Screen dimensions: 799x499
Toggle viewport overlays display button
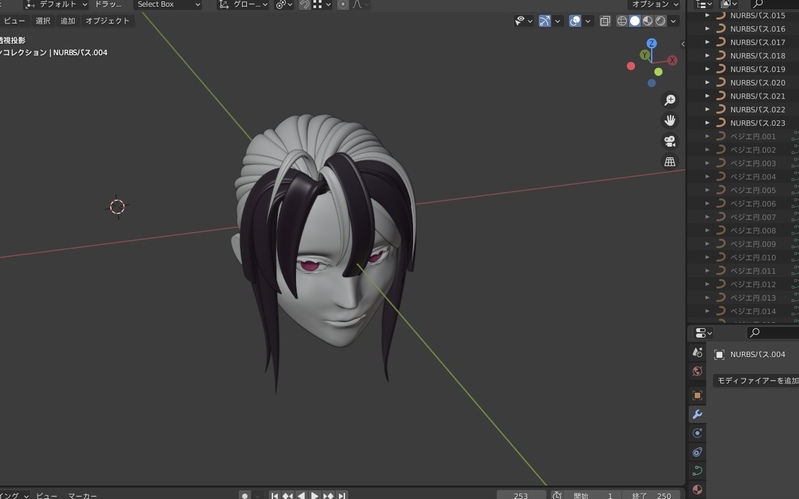click(576, 21)
